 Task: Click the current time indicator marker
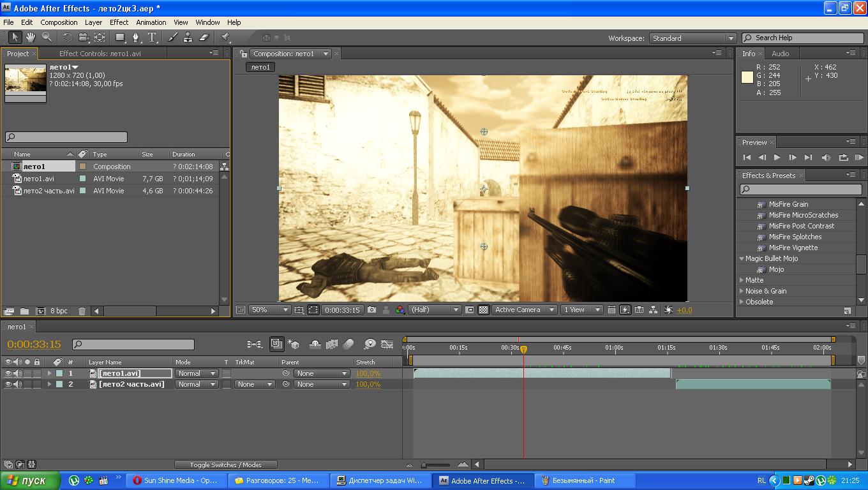coord(524,350)
